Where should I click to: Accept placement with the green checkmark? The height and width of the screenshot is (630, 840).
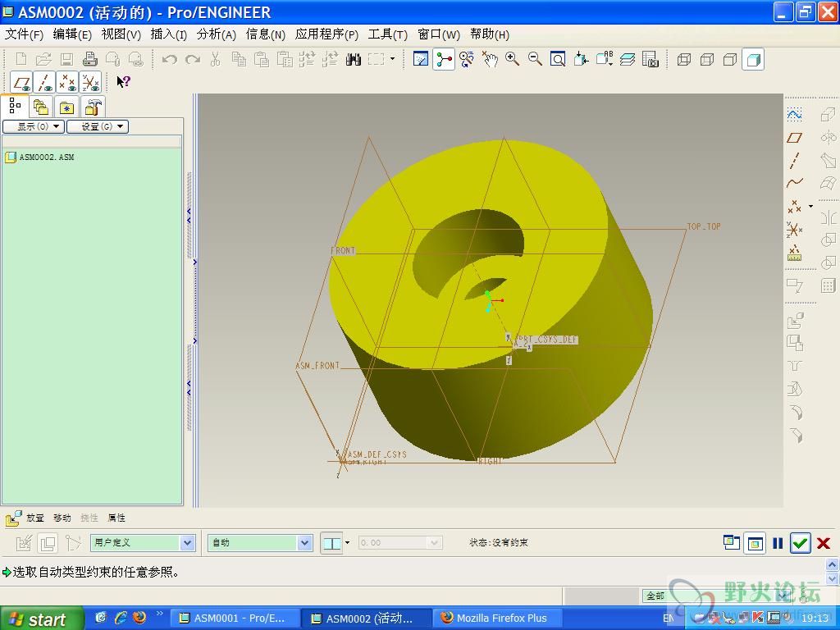pyautogui.click(x=801, y=543)
